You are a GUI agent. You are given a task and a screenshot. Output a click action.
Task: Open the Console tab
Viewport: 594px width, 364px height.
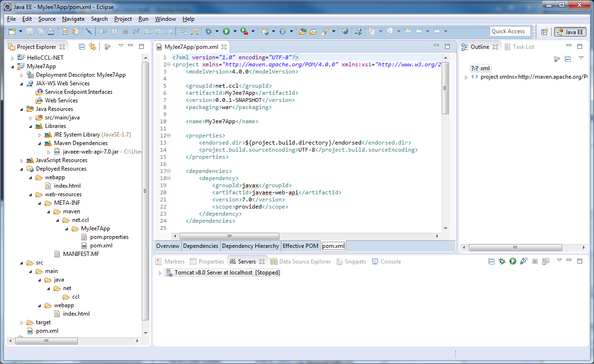[x=390, y=262]
